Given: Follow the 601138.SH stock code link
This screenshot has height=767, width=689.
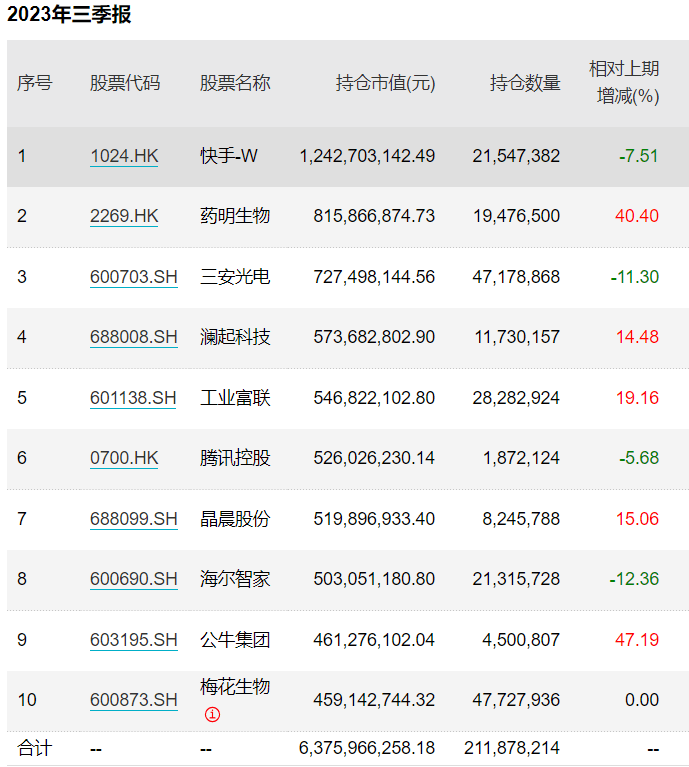Looking at the screenshot, I should coord(133,398).
